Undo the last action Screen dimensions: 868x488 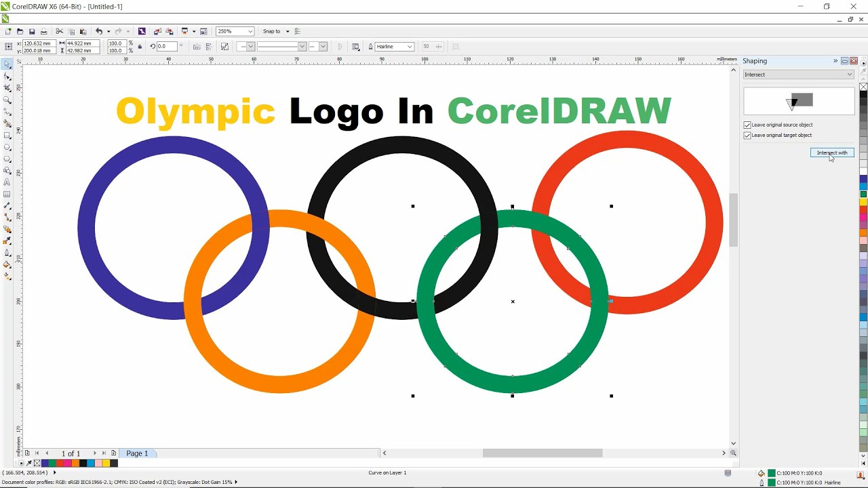click(x=99, y=31)
